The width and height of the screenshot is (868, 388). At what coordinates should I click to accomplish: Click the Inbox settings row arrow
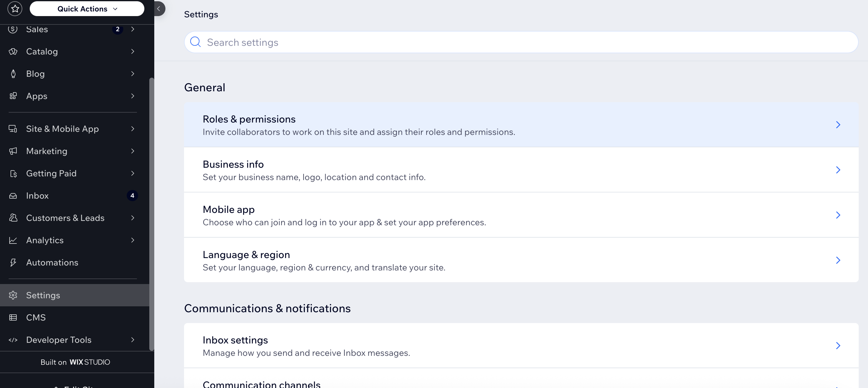point(838,346)
